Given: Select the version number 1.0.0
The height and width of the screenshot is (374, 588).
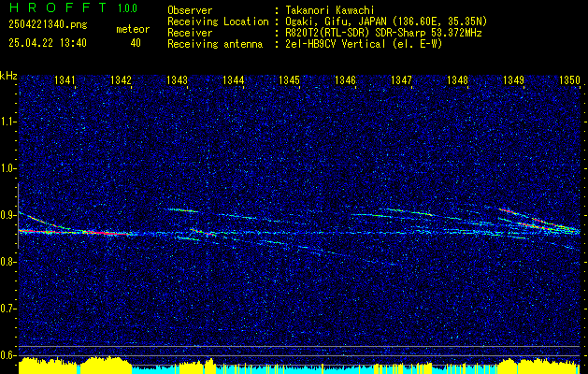Looking at the screenshot, I should 127,7.
